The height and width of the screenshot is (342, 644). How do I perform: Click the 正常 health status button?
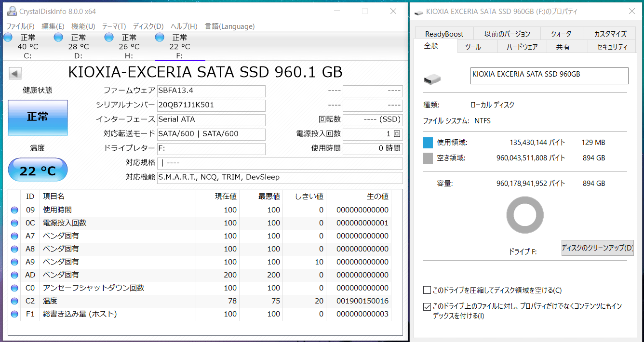38,117
